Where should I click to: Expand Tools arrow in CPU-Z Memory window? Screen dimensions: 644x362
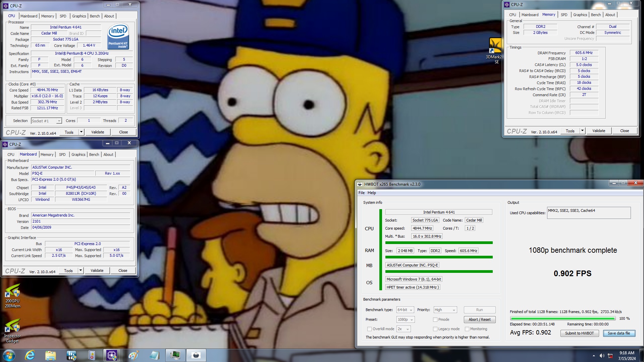point(582,131)
